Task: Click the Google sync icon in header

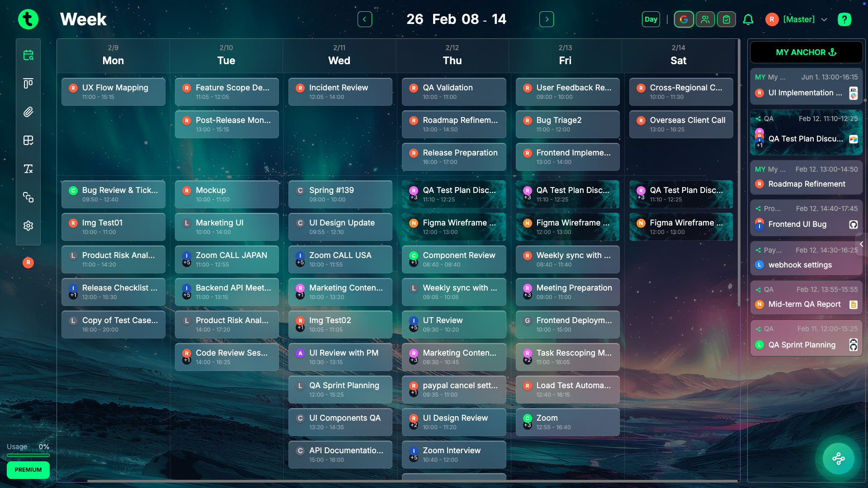Action: click(x=684, y=19)
